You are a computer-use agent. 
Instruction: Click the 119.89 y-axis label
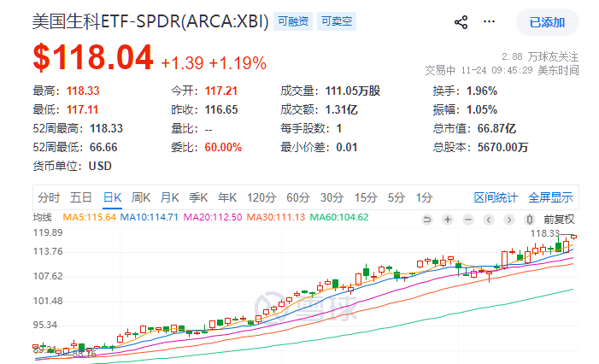[x=48, y=232]
